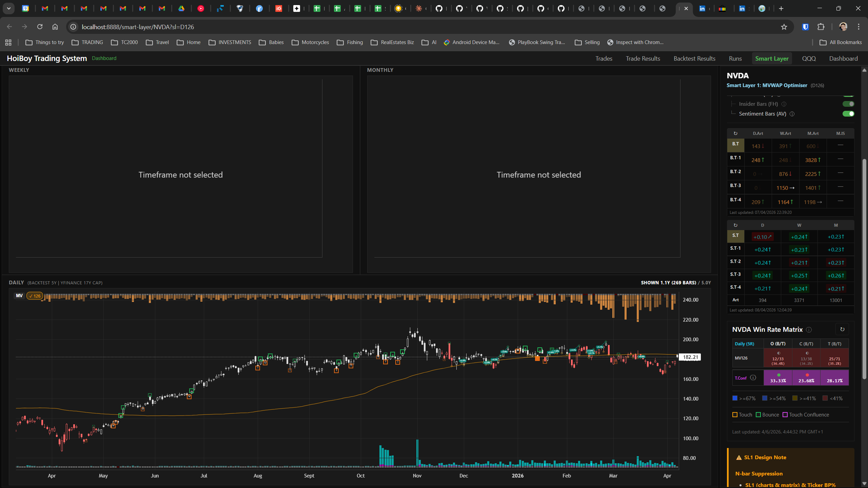Open the T.Conf info tooltip
The height and width of the screenshot is (488, 868).
point(753,378)
